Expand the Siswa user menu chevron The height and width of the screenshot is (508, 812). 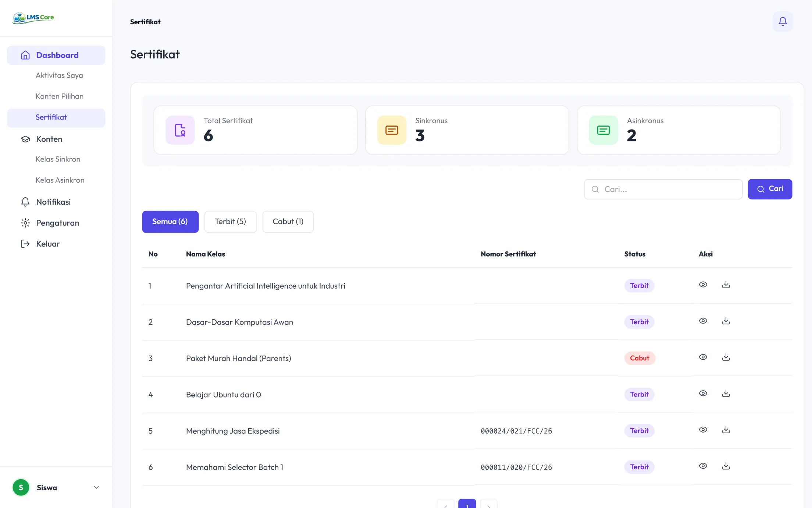click(96, 487)
